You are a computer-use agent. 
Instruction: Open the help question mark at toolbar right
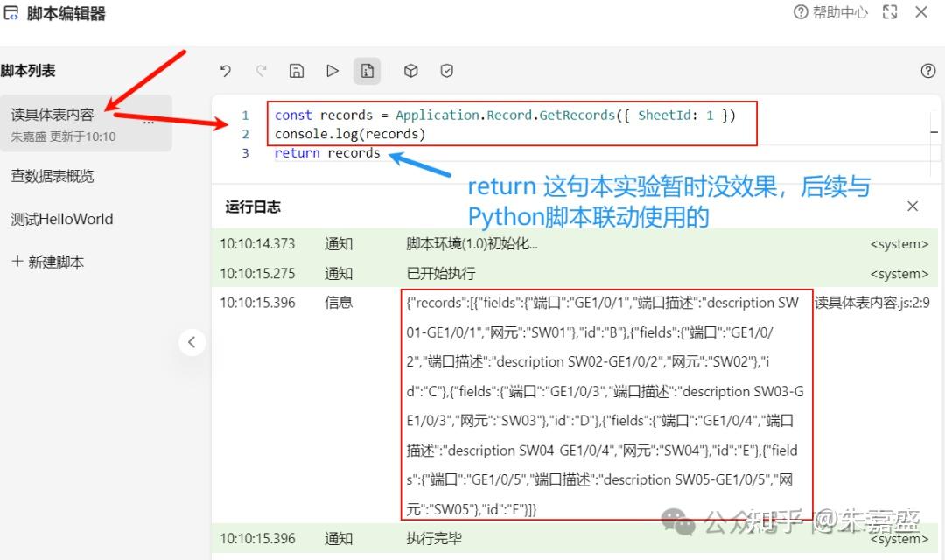click(x=928, y=71)
